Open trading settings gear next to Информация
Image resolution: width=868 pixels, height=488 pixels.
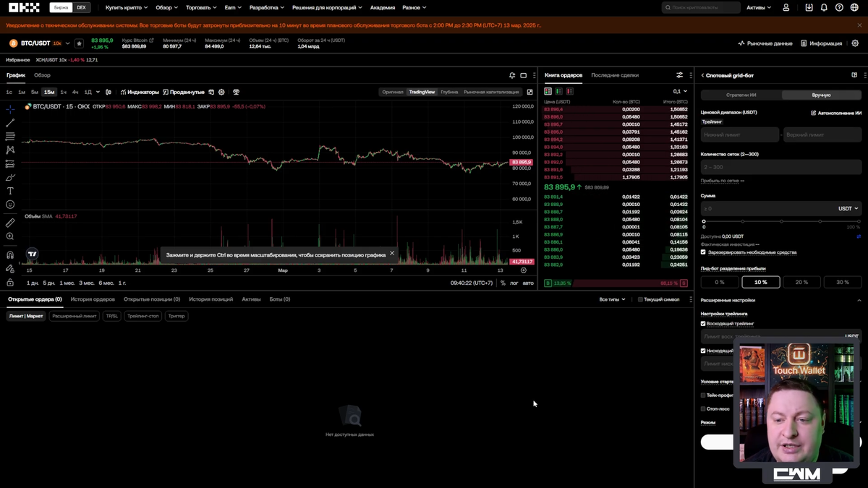(x=855, y=43)
